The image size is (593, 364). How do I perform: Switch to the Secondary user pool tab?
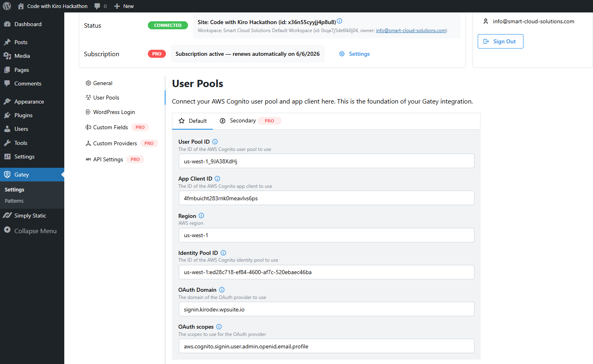click(x=250, y=121)
